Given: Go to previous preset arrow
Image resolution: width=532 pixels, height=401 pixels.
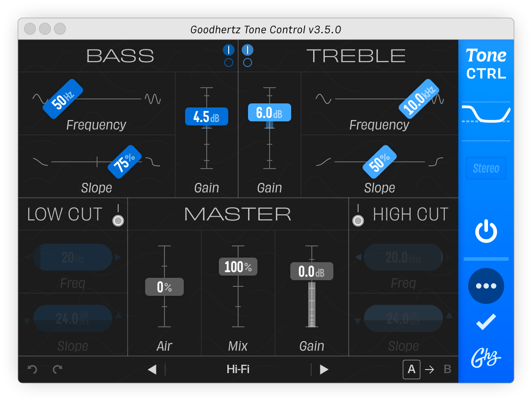Looking at the screenshot, I should [x=152, y=370].
